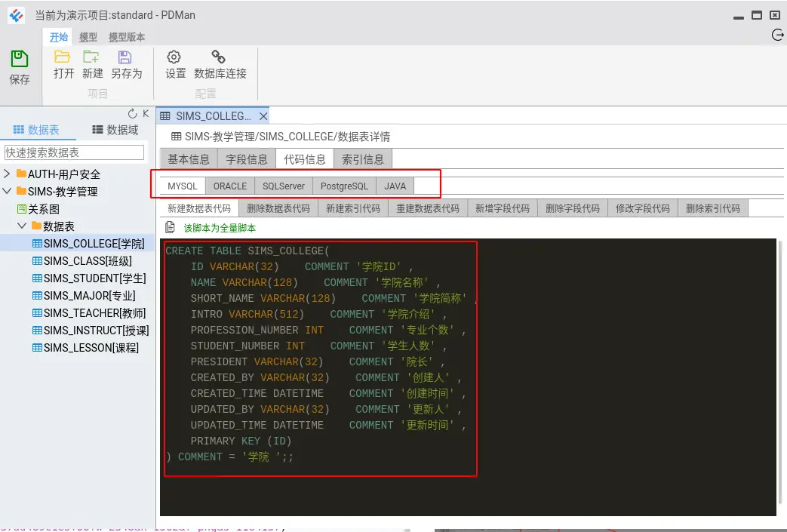Open the 字段信息 tab
Screen dimensions: 787x532
247,159
